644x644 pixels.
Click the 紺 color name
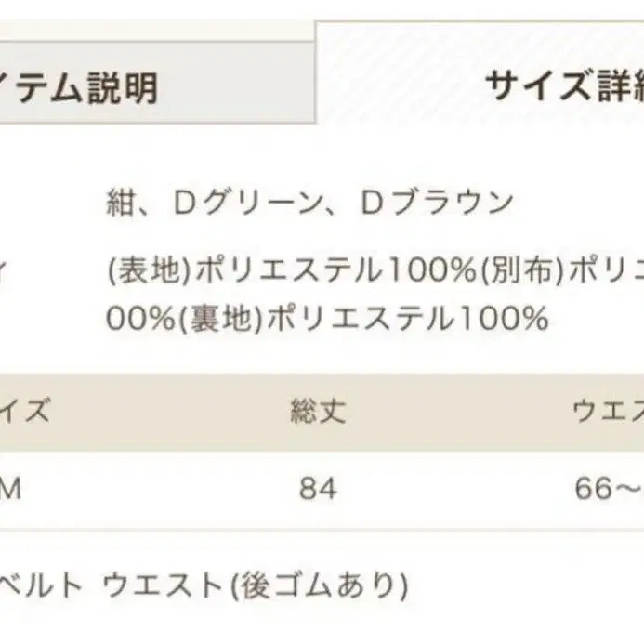click(124, 202)
